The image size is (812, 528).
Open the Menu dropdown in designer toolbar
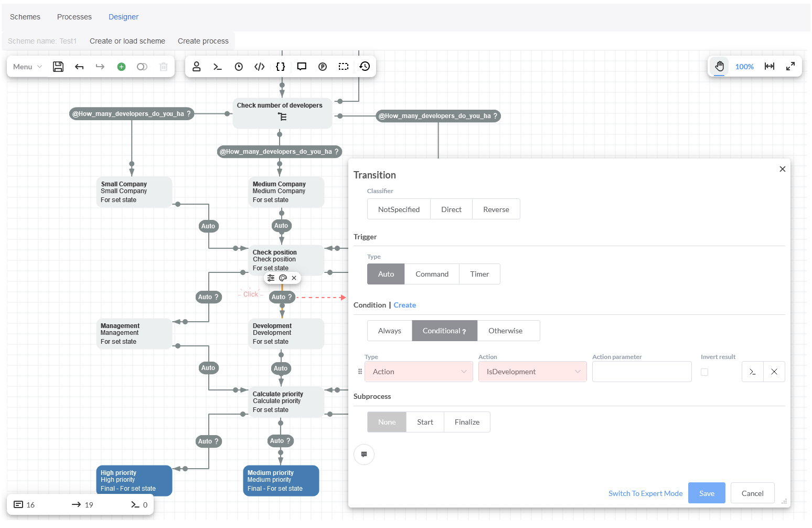(28, 67)
